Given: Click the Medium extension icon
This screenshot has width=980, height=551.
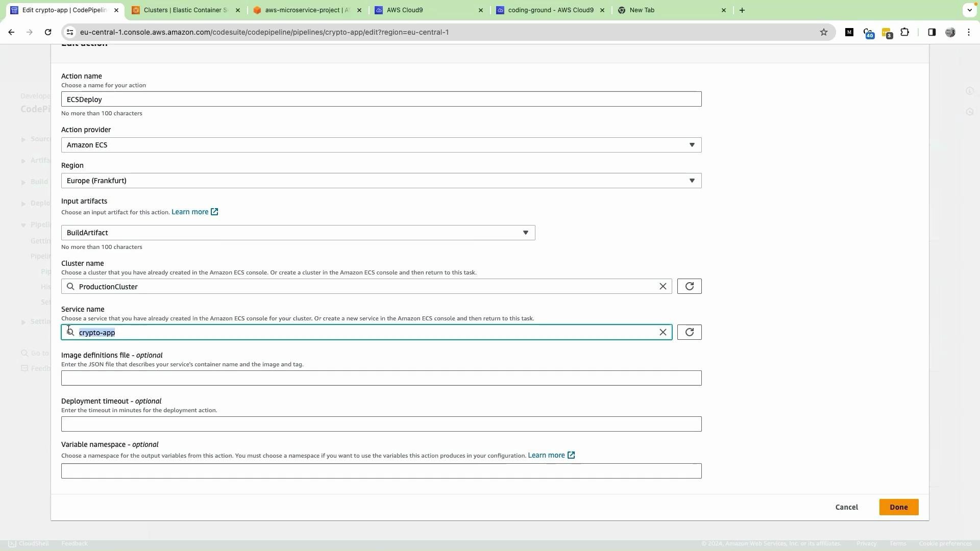Looking at the screenshot, I should click(x=849, y=32).
